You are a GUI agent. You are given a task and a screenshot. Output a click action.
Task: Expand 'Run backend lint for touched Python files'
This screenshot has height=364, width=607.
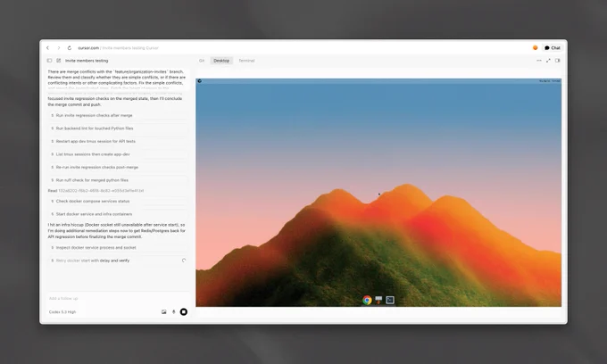click(119, 128)
